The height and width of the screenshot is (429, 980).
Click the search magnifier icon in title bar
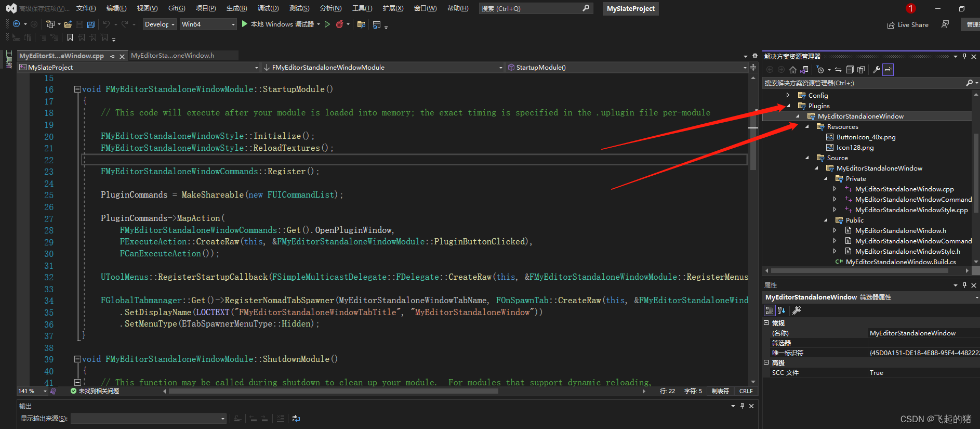coord(586,8)
